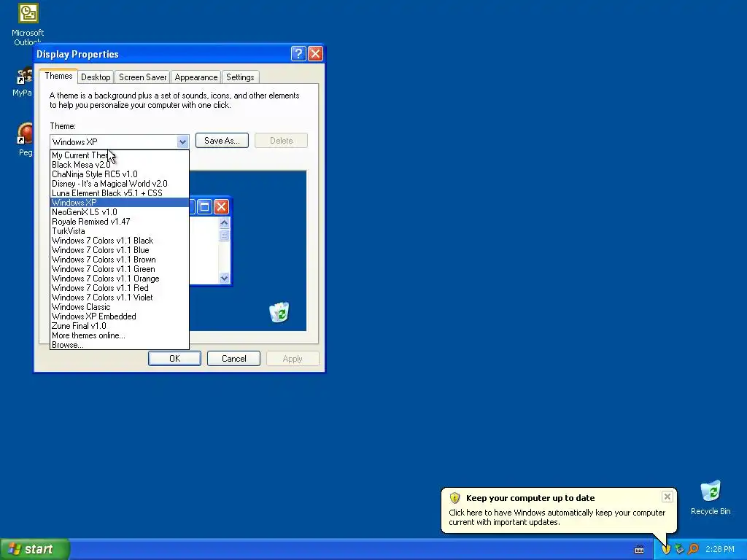The height and width of the screenshot is (560, 747).
Task: Click the OK button
Action: [174, 359]
